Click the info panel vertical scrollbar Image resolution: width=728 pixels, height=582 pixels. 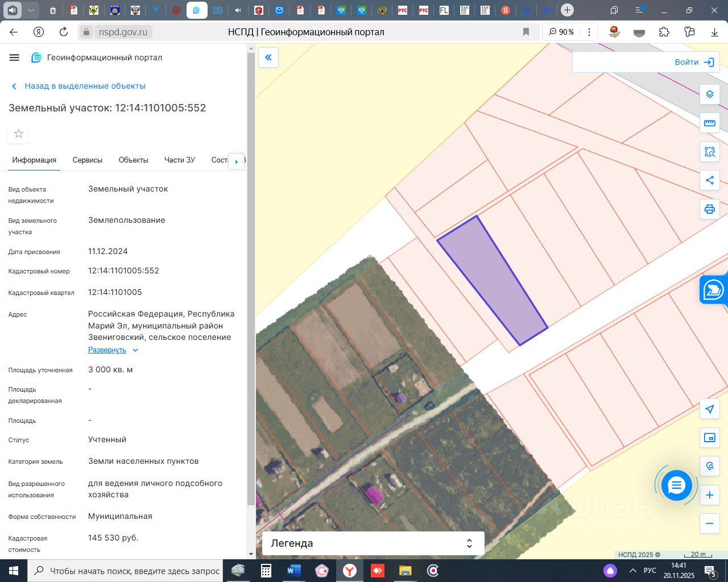pyautogui.click(x=251, y=278)
